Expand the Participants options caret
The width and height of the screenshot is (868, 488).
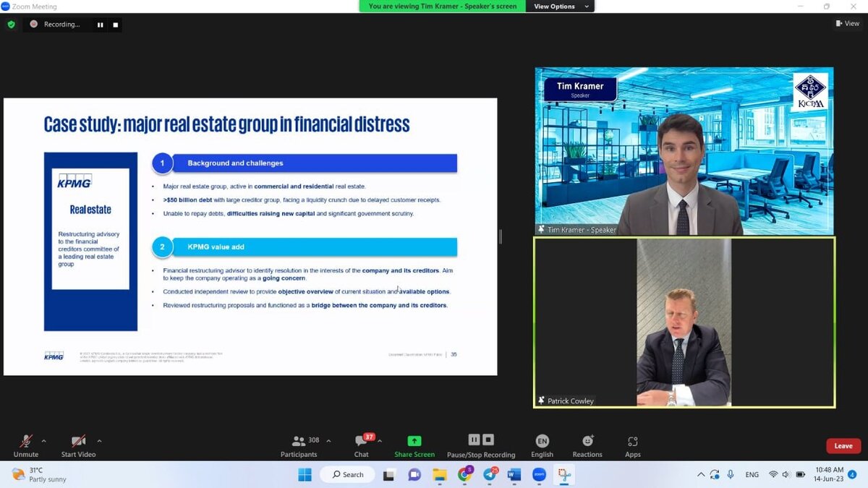[328, 441]
